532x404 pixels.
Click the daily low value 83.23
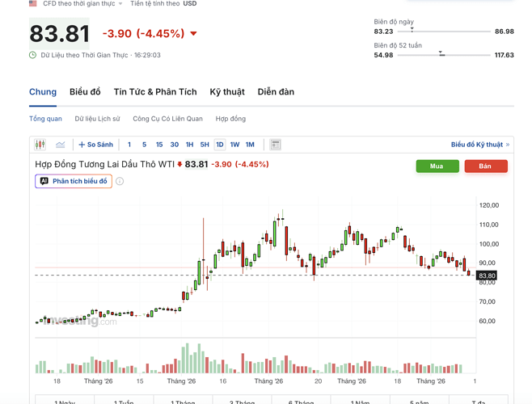tap(383, 32)
